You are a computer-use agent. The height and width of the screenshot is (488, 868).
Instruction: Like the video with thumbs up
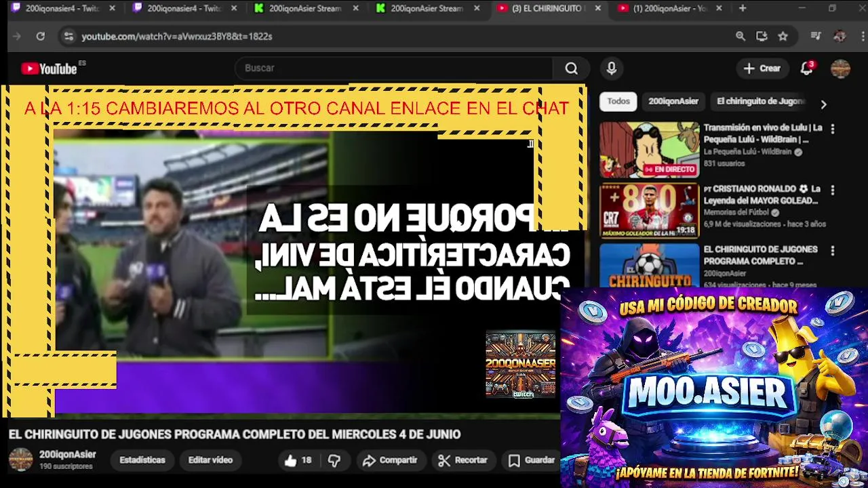pyautogui.click(x=298, y=460)
